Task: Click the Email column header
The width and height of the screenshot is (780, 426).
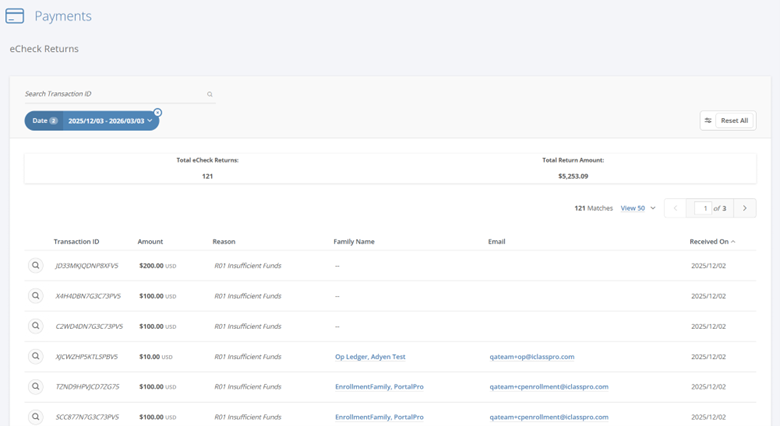Action: click(496, 242)
